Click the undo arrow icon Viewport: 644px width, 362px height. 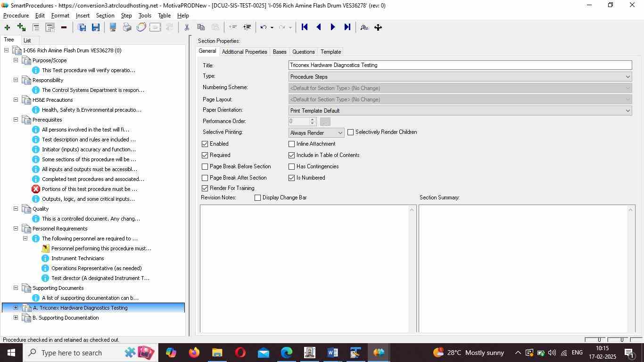pos(264,27)
